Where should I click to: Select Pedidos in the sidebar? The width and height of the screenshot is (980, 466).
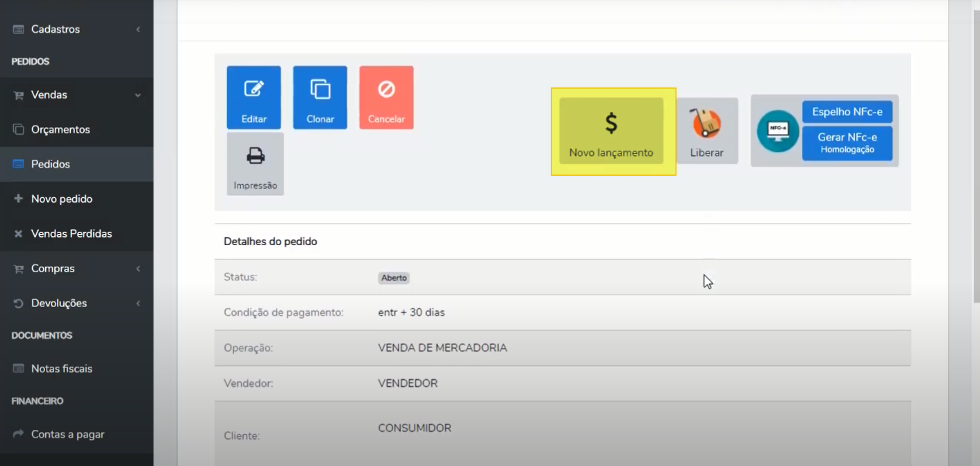click(x=76, y=164)
